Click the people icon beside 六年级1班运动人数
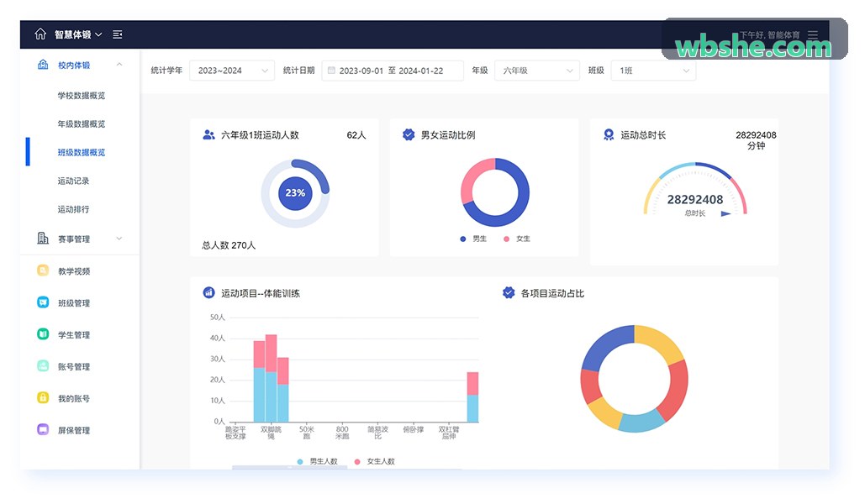The width and height of the screenshot is (865, 504). click(208, 134)
